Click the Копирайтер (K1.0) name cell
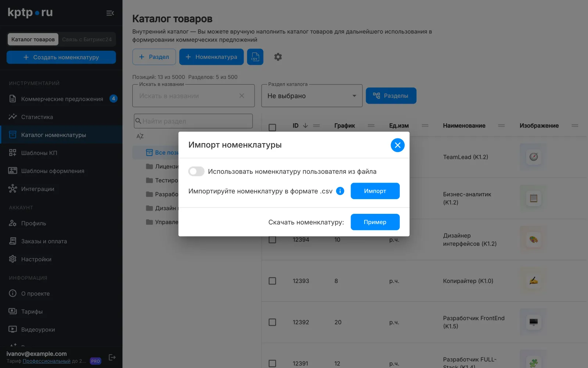Viewport: 588px width, 368px height. pos(468,281)
